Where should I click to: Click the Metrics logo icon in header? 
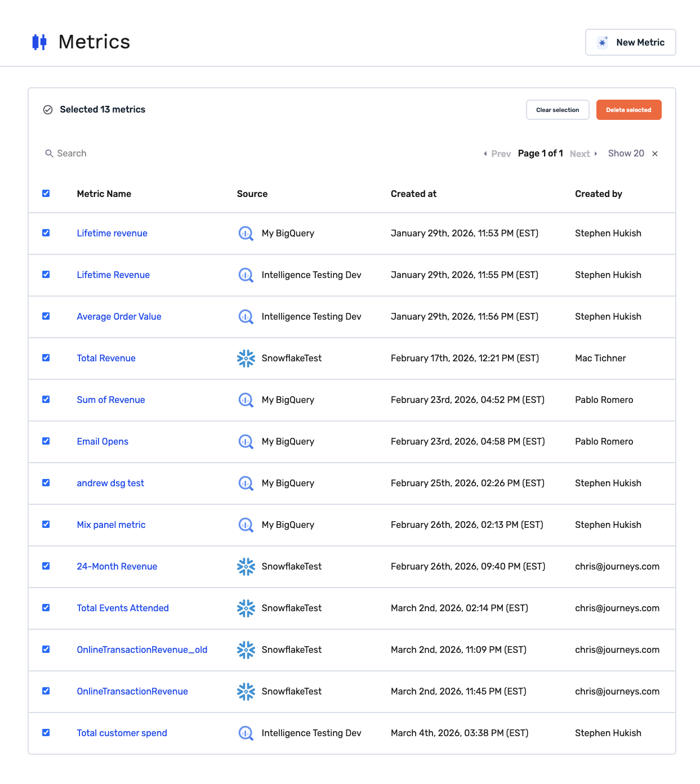click(x=39, y=42)
